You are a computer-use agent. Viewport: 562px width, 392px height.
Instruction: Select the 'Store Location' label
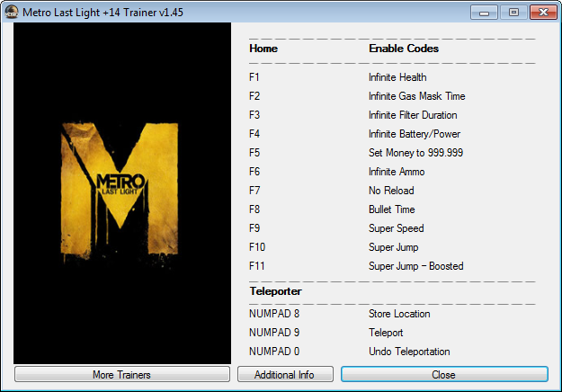[x=399, y=314]
